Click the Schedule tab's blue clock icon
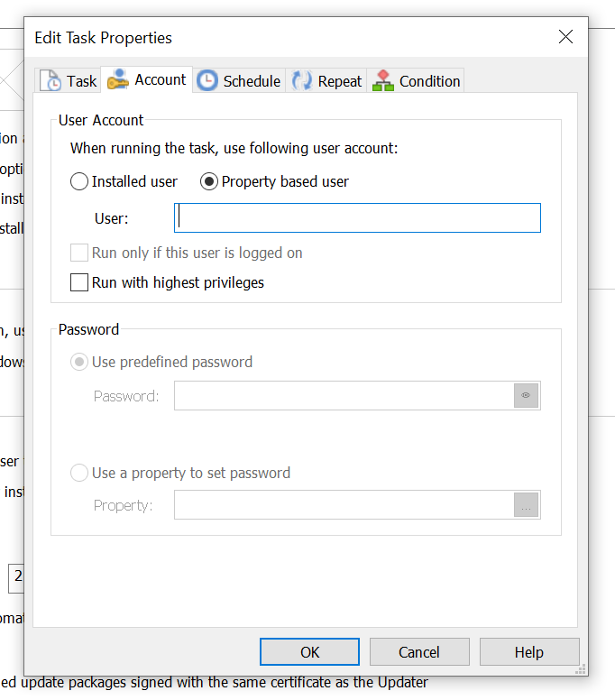This screenshot has height=700, width=615. coord(207,80)
